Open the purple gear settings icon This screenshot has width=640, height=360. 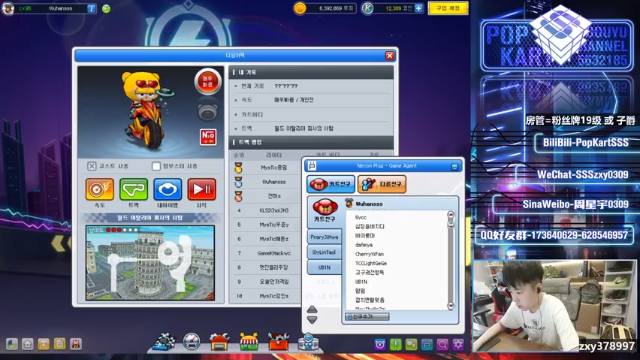point(458,344)
